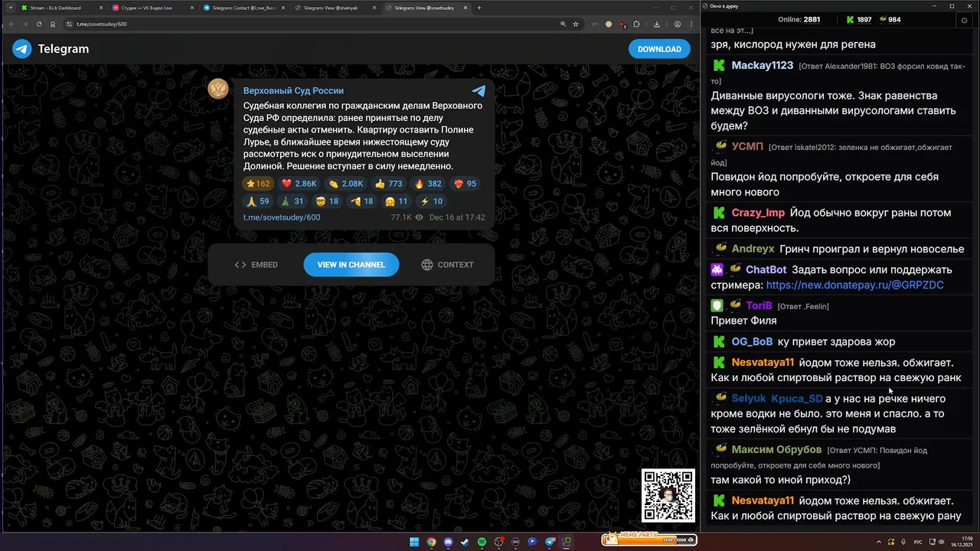Open the browser three-dot menu
Viewport: 980px width, 551px height.
pos(691,24)
